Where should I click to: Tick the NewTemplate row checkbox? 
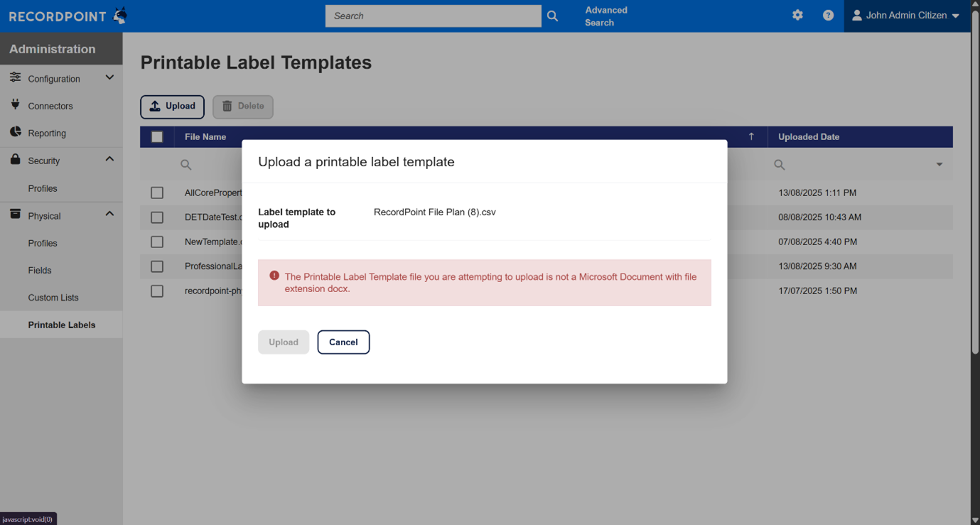[157, 242]
